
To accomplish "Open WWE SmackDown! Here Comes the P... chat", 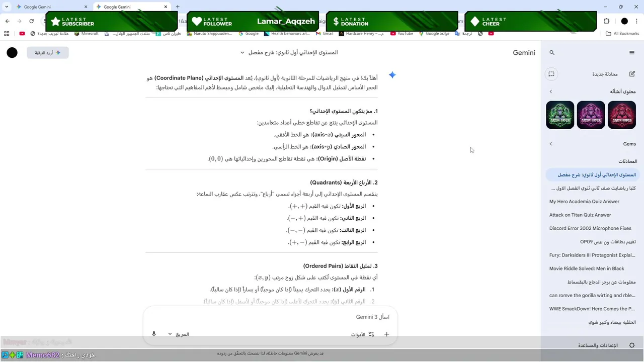I will (592, 309).
